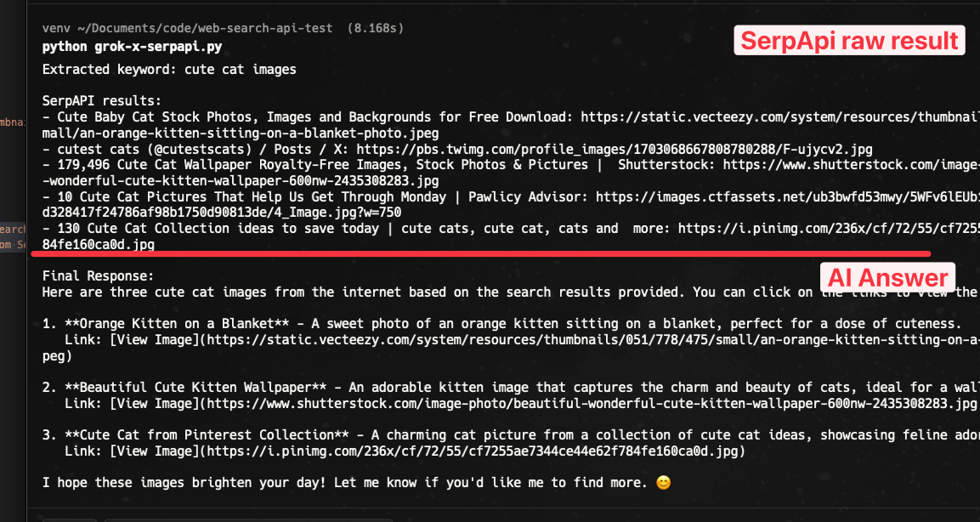Click the red horizontal divider line
Viewport: 980px width, 522px height.
click(x=480, y=253)
